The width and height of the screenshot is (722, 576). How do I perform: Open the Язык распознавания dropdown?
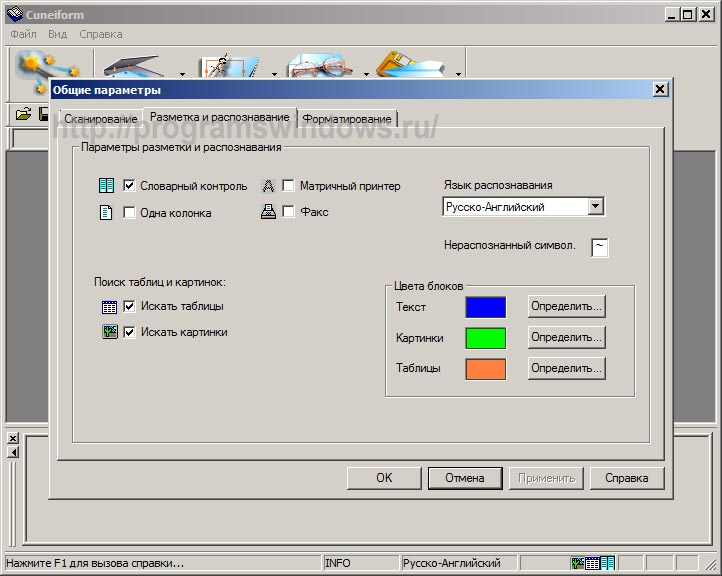[x=596, y=207]
